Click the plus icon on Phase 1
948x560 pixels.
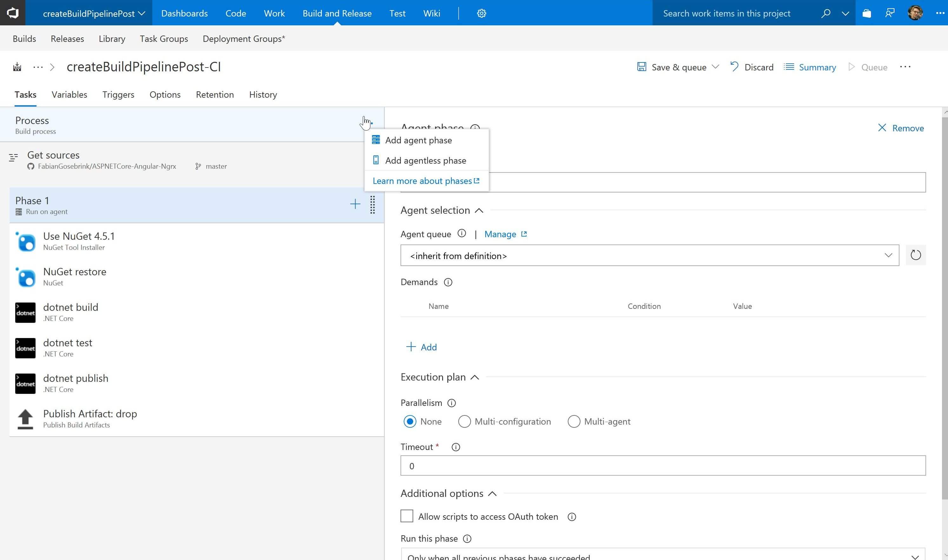click(355, 204)
